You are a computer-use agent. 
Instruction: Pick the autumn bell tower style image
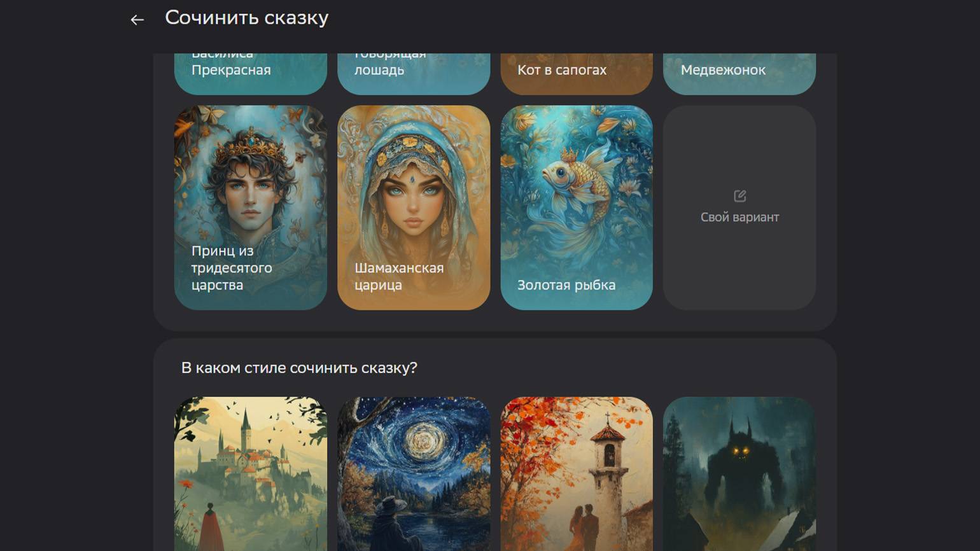577,474
